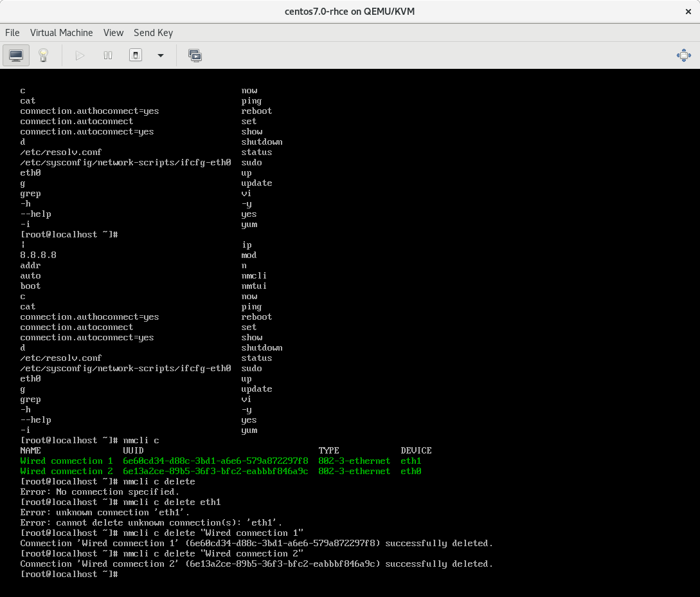
Task: Shut down the virtual machine
Action: pyautogui.click(x=136, y=55)
